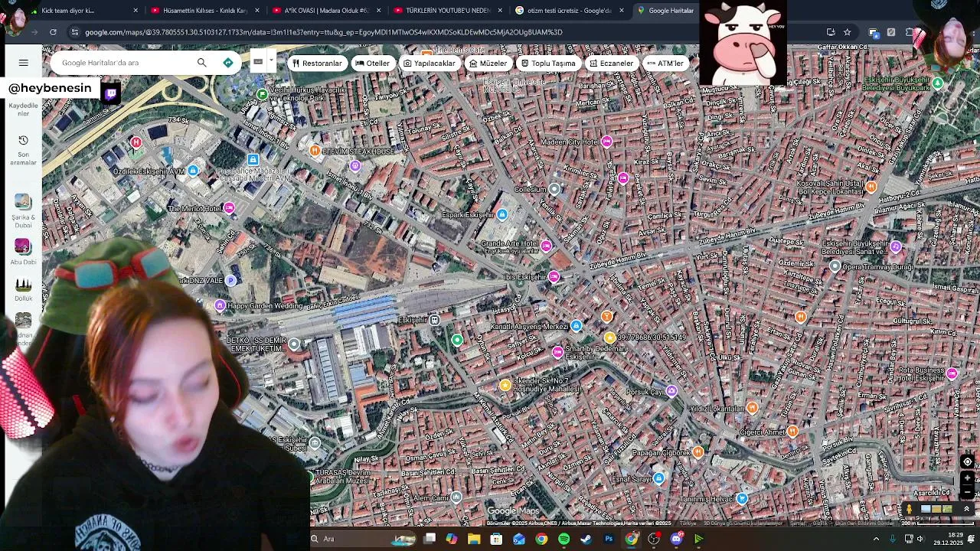This screenshot has width=980, height=551.
Task: Open Son aramalar history icon
Action: 23,141
